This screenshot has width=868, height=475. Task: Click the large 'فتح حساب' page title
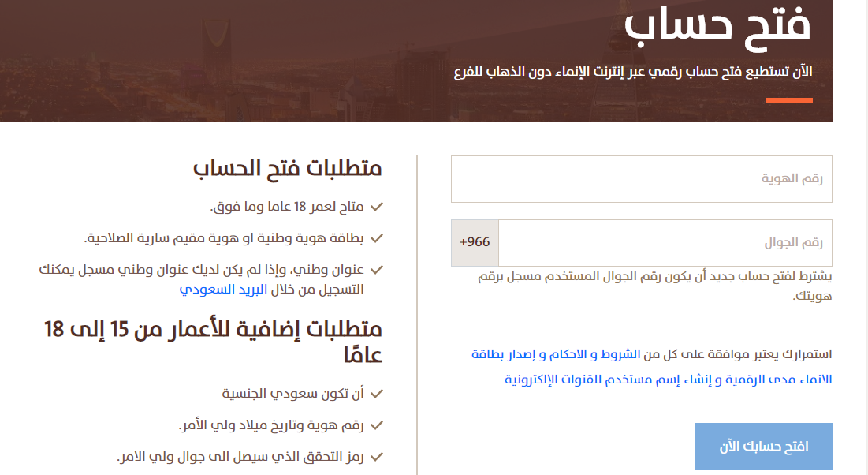tap(717, 25)
